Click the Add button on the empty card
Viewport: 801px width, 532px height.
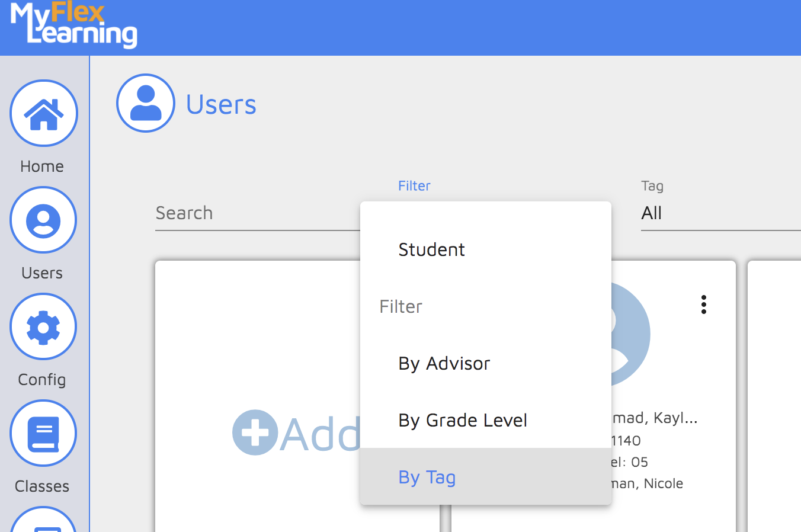point(296,432)
